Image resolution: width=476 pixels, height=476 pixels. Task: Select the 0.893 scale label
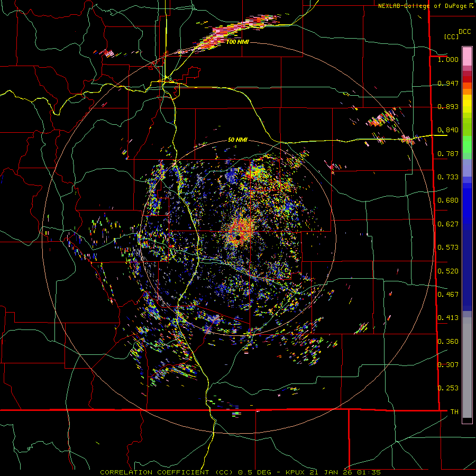click(448, 106)
